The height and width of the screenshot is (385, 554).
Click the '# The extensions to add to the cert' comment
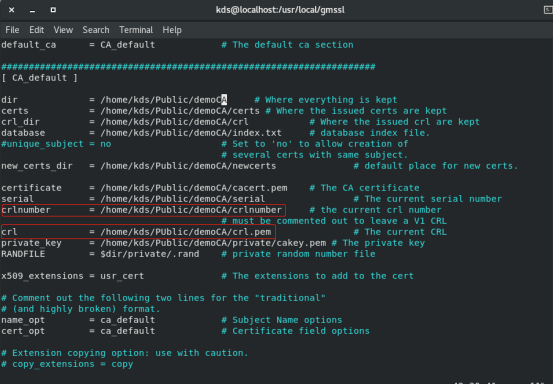[317, 276]
